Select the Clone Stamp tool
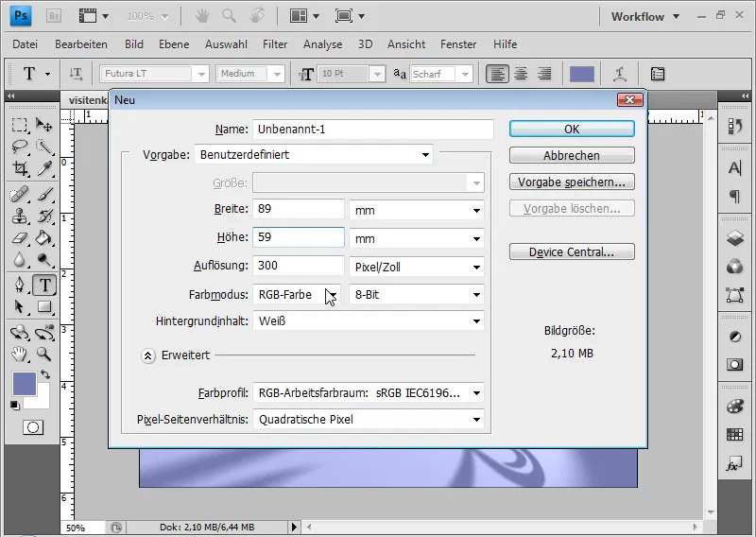Image resolution: width=756 pixels, height=537 pixels. (x=19, y=217)
